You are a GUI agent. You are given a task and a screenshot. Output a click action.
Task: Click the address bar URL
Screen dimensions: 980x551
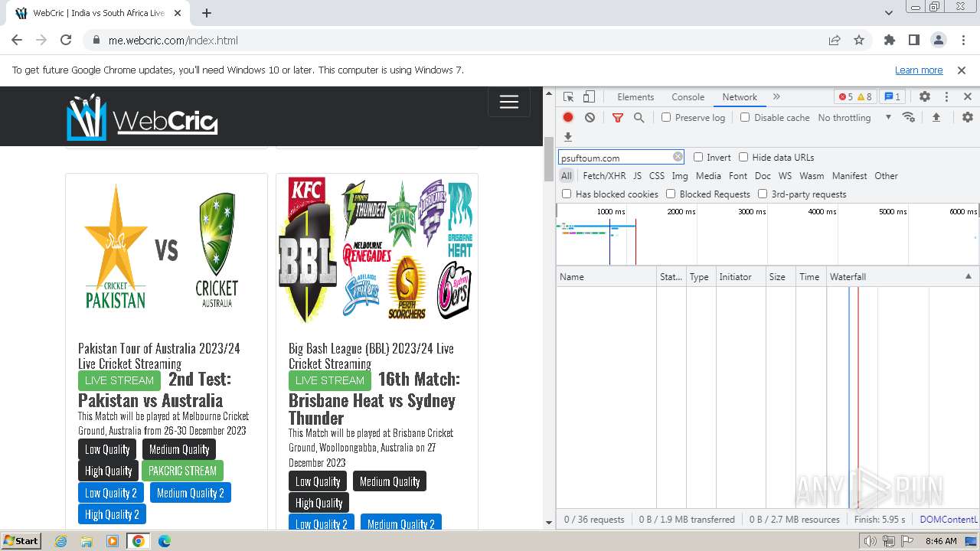pos(173,41)
